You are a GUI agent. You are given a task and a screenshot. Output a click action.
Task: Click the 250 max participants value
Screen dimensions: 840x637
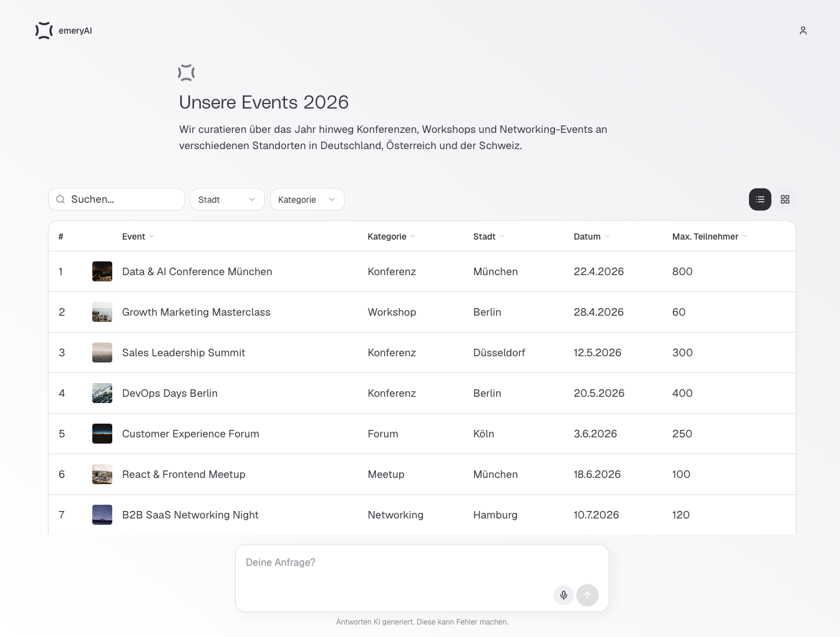point(682,434)
